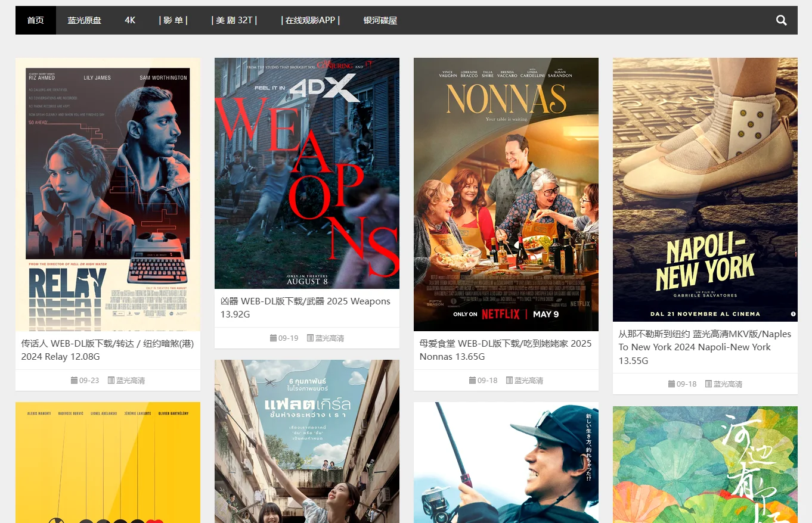Open the 美剧 32T menu item

tap(234, 20)
